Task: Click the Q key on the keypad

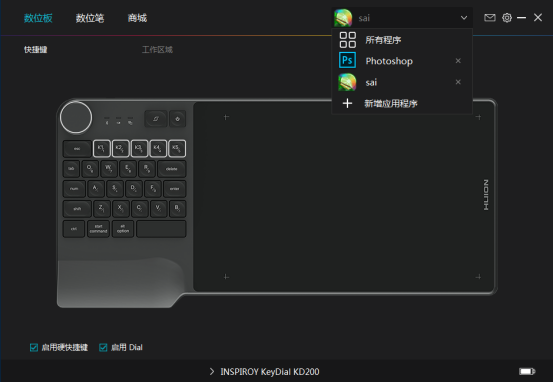Action: (x=90, y=169)
